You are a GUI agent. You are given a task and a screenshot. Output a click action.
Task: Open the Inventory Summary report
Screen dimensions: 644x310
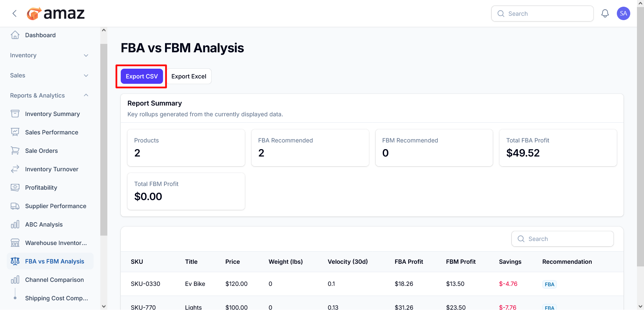click(50, 114)
